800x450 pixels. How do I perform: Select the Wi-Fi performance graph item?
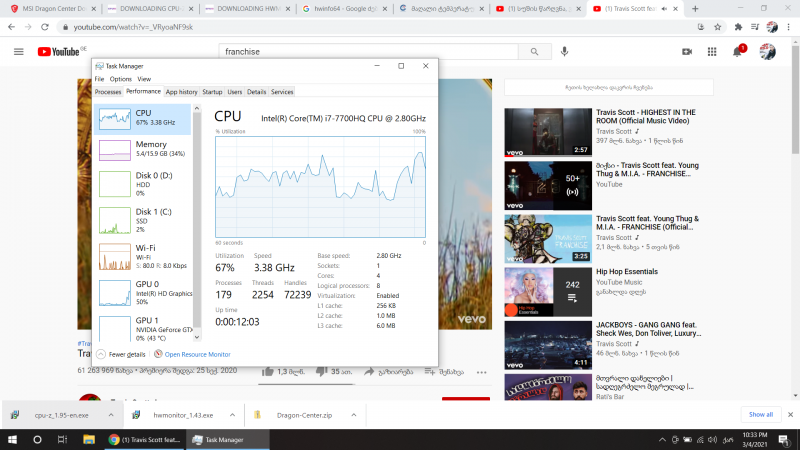pyautogui.click(x=145, y=256)
